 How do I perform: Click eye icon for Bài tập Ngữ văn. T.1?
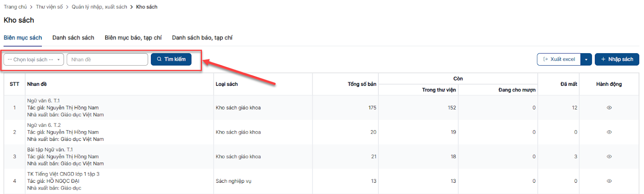point(609,157)
